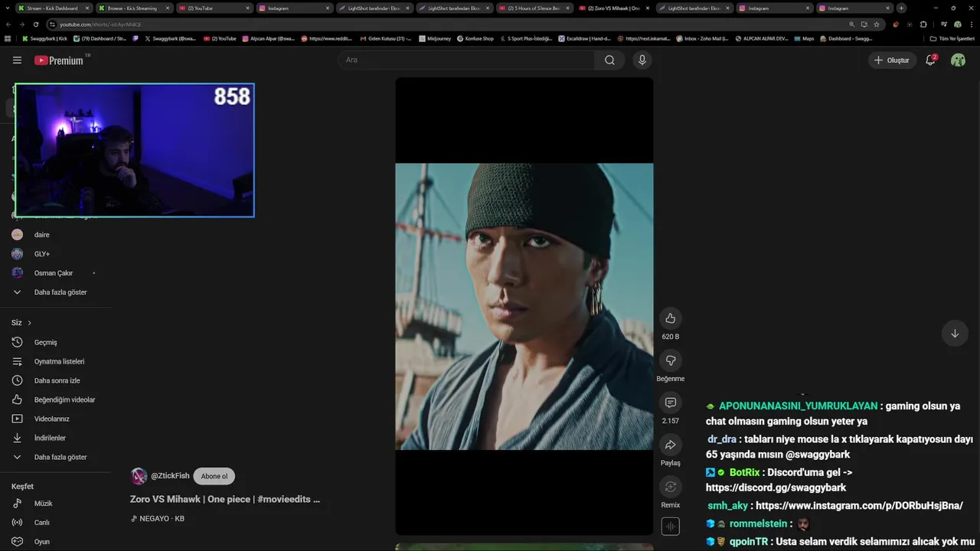This screenshot has height=551, width=980.
Task: Share the short via Paylaş
Action: (670, 445)
